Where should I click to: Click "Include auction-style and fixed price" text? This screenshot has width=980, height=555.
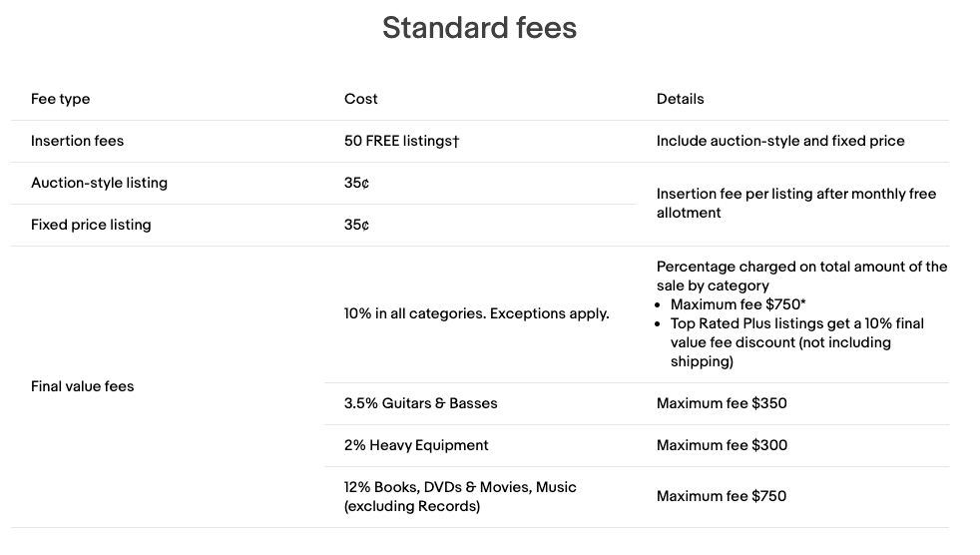point(779,141)
